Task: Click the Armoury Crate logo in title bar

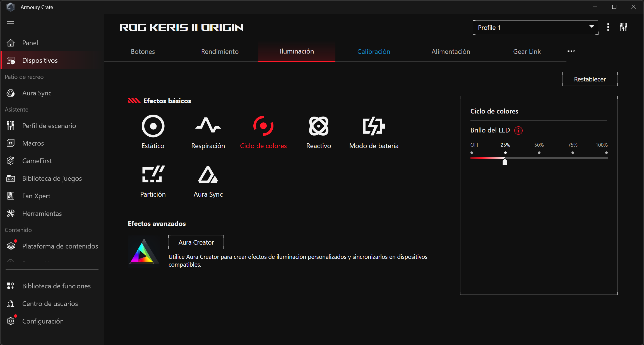Action: click(11, 7)
